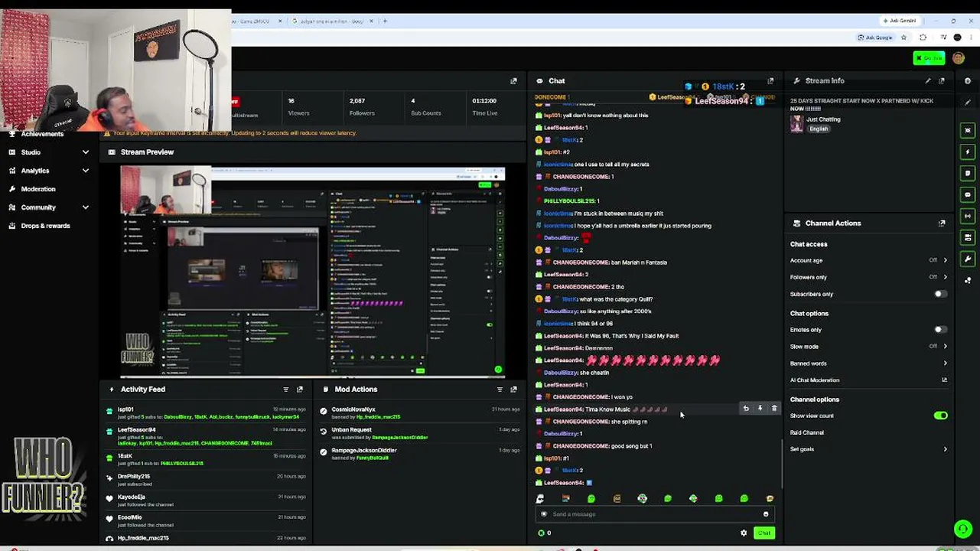
Task: Click CosmicNovaNyx in Mod Actions
Action: (x=353, y=409)
